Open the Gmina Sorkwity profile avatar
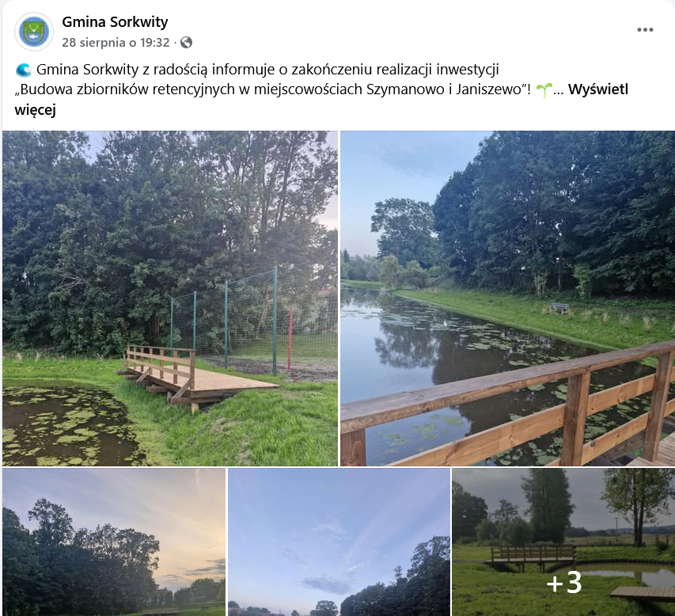Image resolution: width=675 pixels, height=616 pixels. (34, 32)
